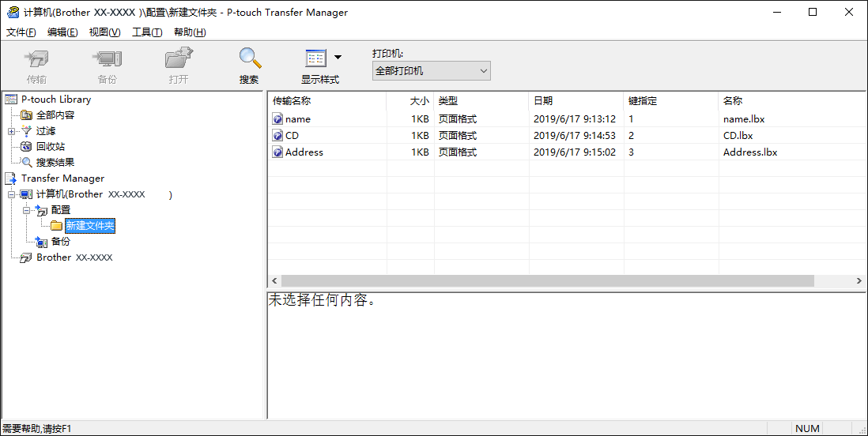This screenshot has height=436, width=868.
Task: Select the 计算机(Brother XX-XXXX) tree node
Action: click(x=104, y=194)
